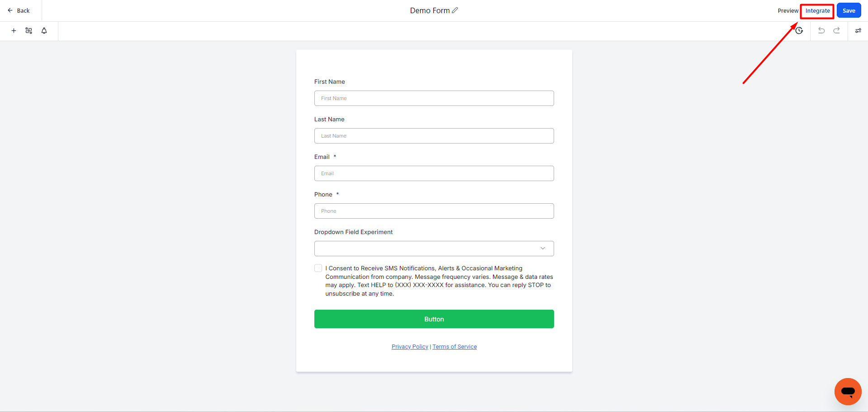
Task: Open the field layout icon in toolbar
Action: pos(28,31)
